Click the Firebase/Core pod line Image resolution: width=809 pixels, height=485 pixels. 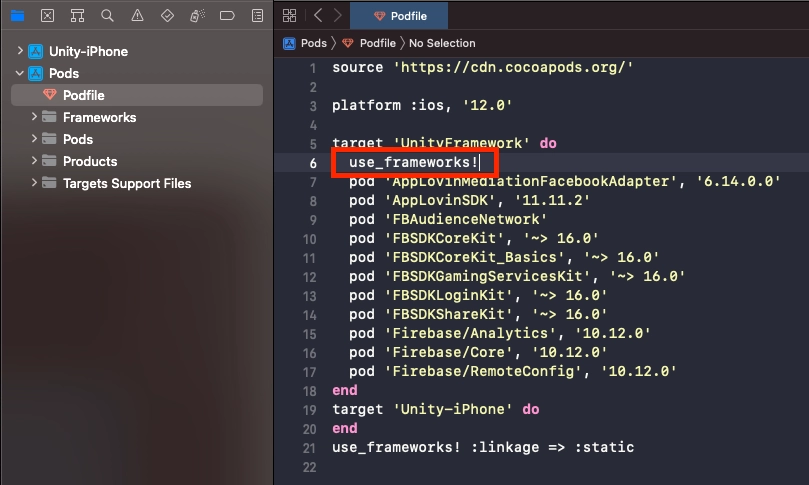click(x=478, y=352)
